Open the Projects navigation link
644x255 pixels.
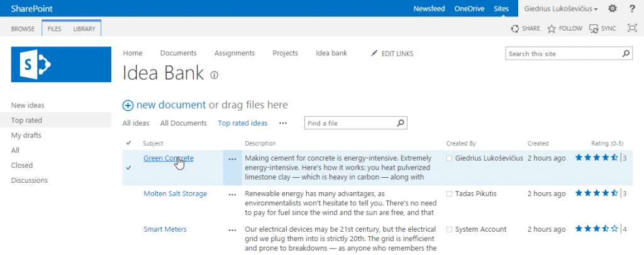(285, 53)
